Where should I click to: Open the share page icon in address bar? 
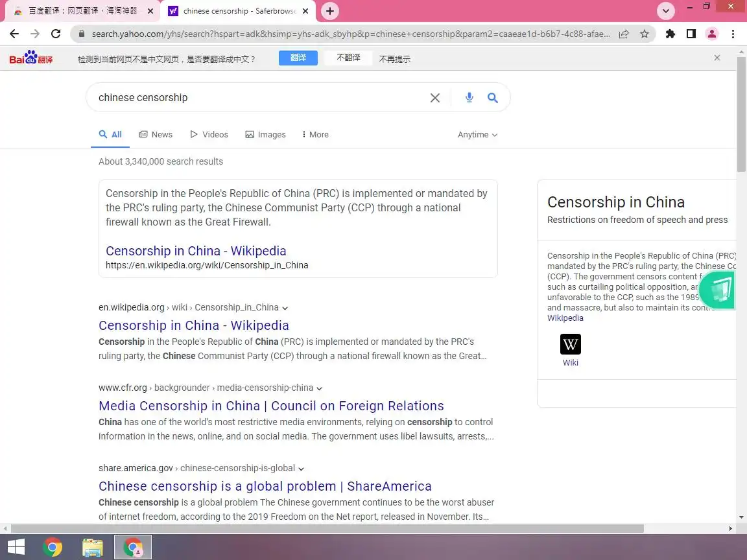tap(624, 34)
